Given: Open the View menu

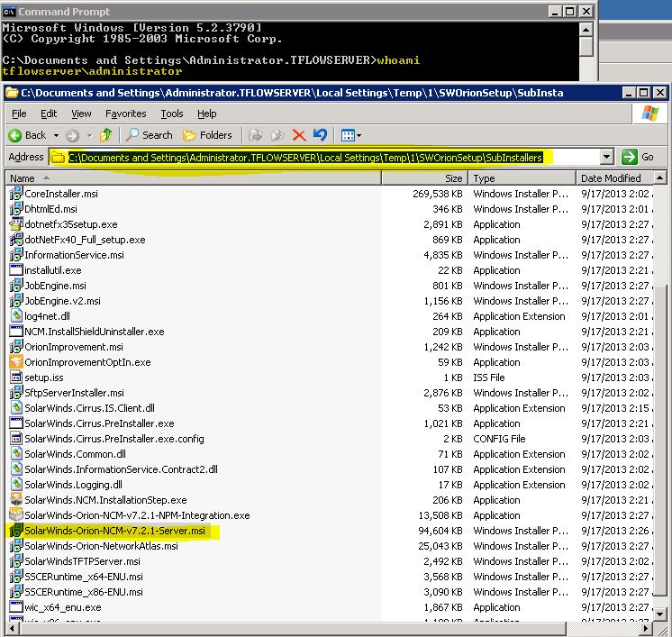Looking at the screenshot, I should pos(81,114).
